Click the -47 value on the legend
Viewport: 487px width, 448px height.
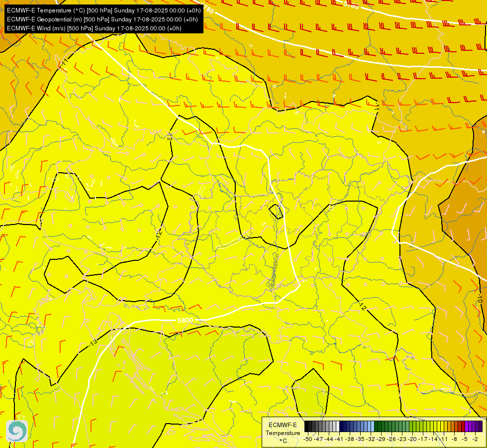[318, 440]
